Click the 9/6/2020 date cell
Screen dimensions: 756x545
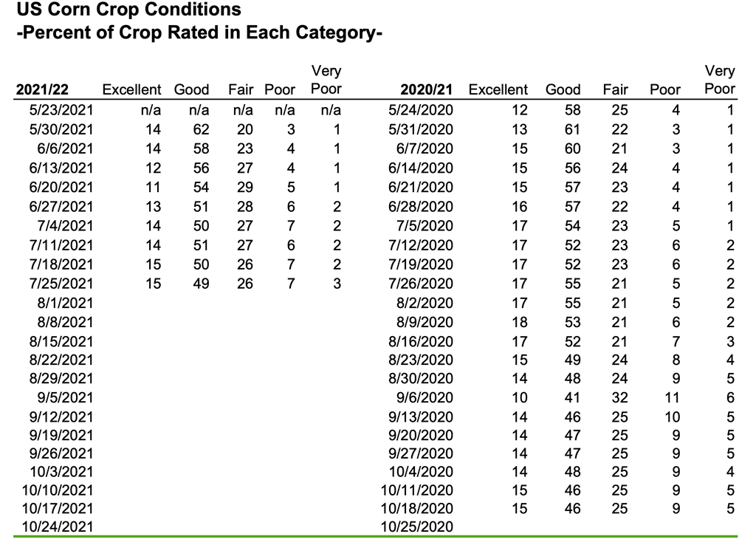(x=425, y=398)
